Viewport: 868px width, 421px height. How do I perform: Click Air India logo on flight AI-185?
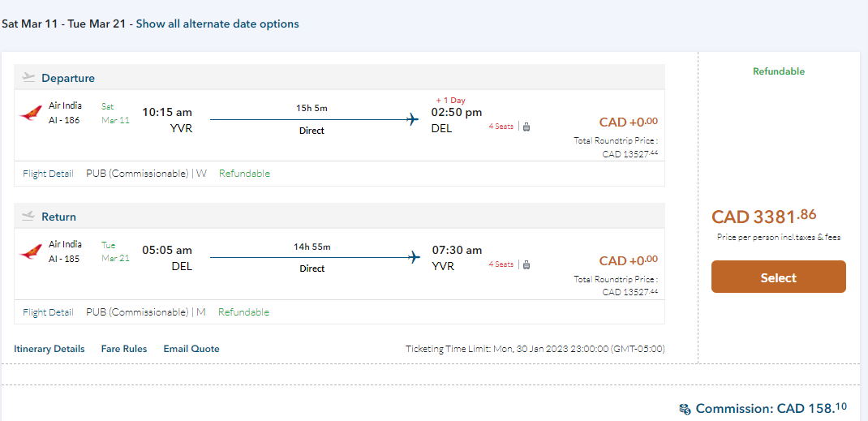point(31,251)
